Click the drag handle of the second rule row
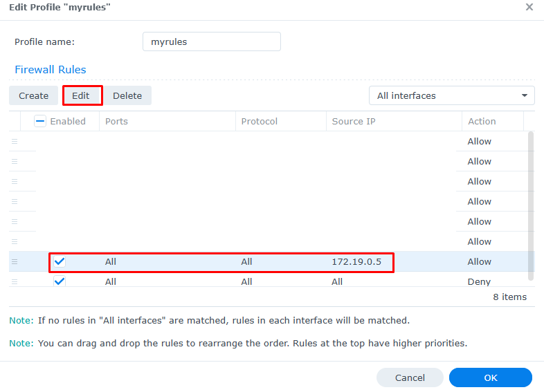This screenshot has height=392, width=544. 15,161
